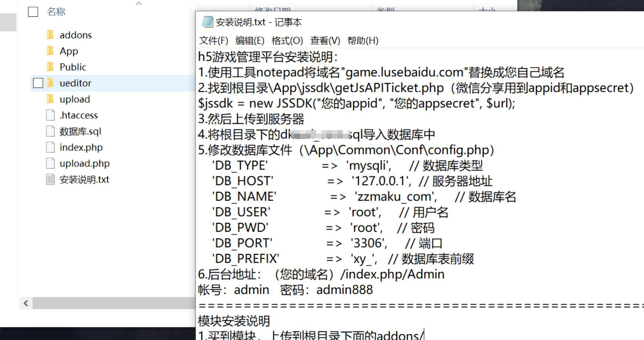Image resolution: width=644 pixels, height=340 pixels.
Task: Check the ueditor folder checkbox
Action: tap(38, 83)
